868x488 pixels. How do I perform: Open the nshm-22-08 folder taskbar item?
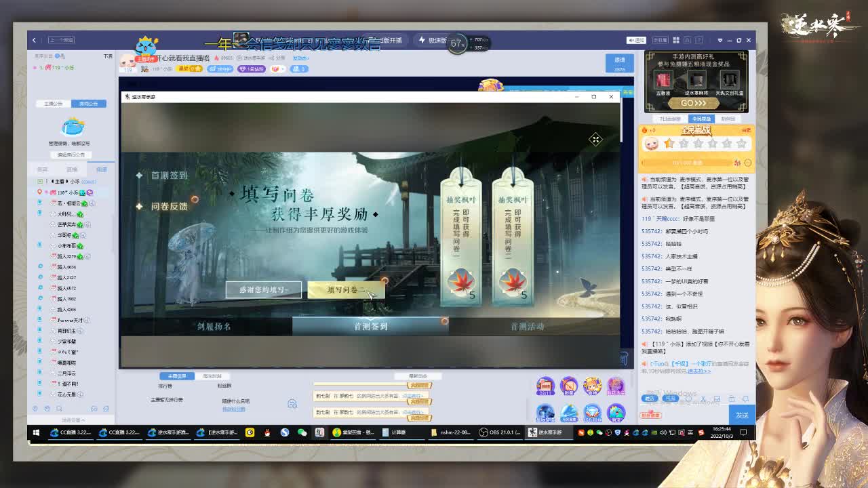click(x=450, y=432)
